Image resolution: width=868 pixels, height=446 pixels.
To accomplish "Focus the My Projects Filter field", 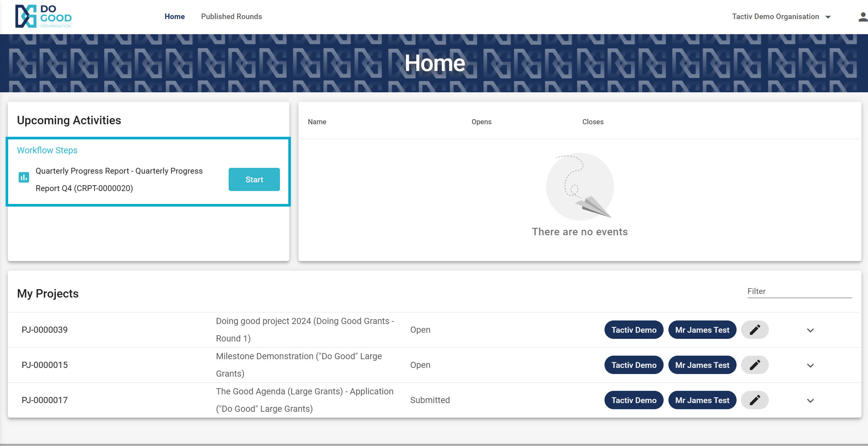I will [x=799, y=291].
